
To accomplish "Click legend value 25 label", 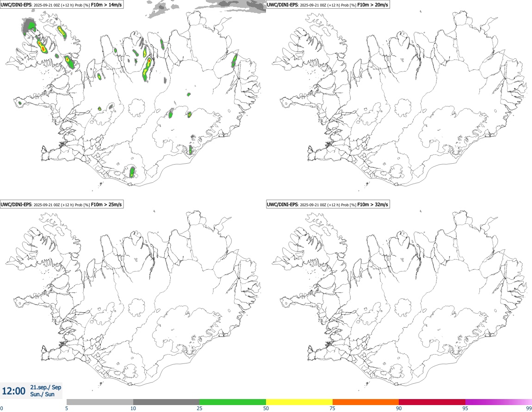I will click(199, 409).
